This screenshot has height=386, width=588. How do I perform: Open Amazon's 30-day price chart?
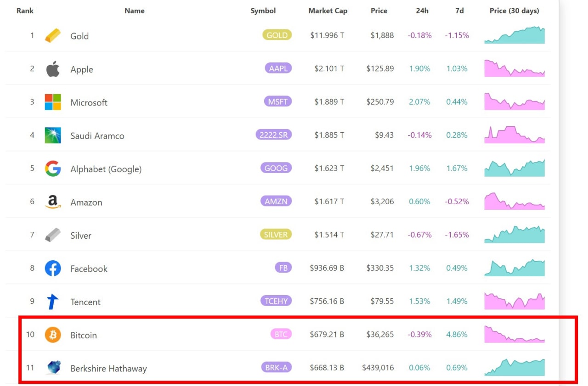click(x=514, y=201)
